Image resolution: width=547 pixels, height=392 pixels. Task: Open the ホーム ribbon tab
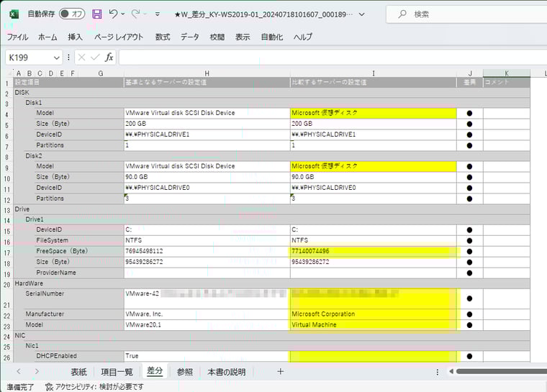48,37
